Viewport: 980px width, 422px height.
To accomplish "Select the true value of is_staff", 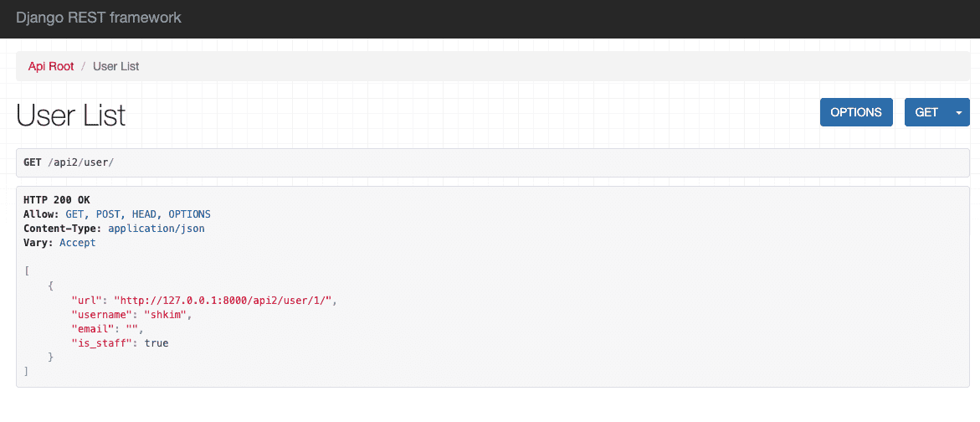I will coord(156,343).
